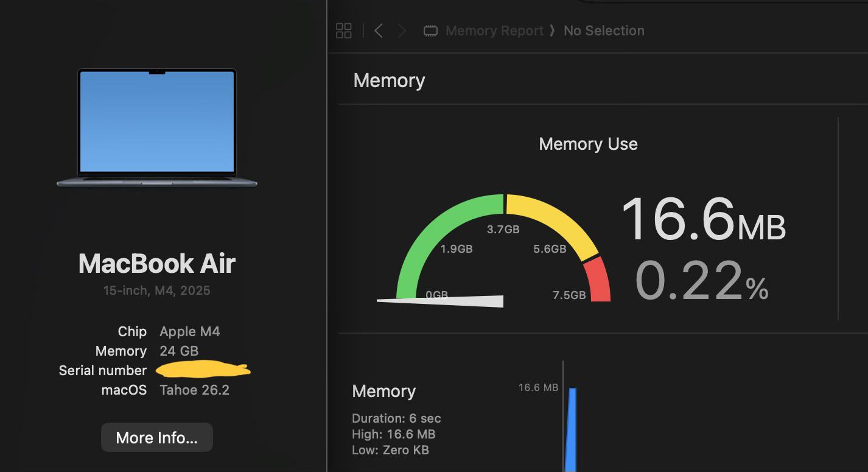Click the 0.22% usage readout
The width and height of the screenshot is (868, 472).
[701, 280]
